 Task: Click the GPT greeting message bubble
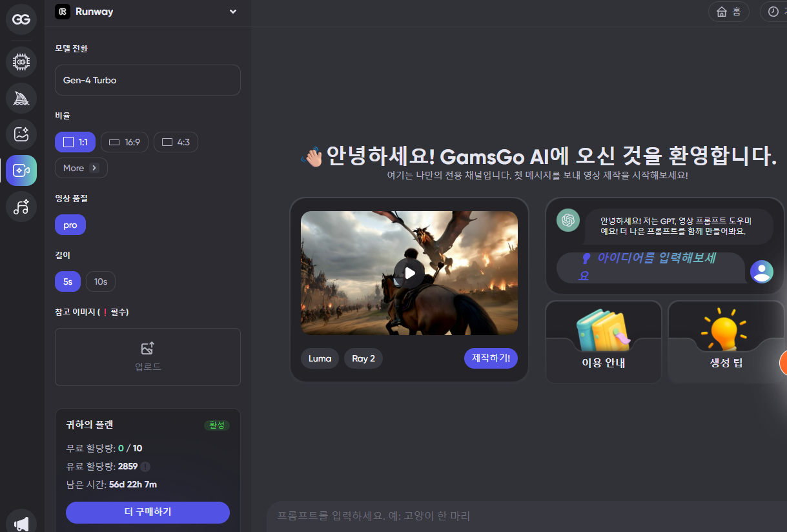tap(679, 226)
